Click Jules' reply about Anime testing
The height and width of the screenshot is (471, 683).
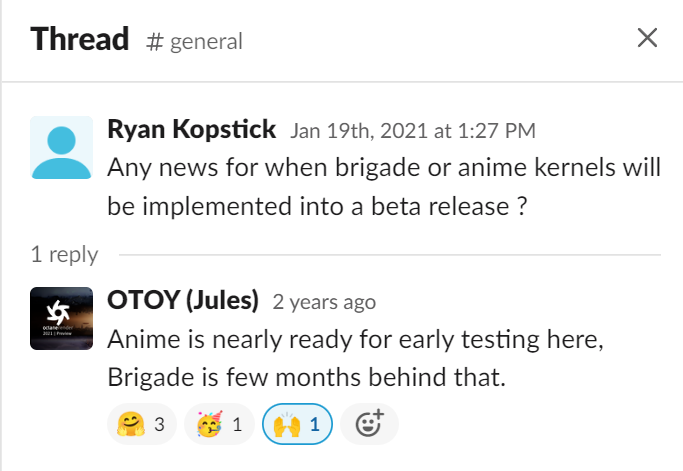click(x=355, y=360)
